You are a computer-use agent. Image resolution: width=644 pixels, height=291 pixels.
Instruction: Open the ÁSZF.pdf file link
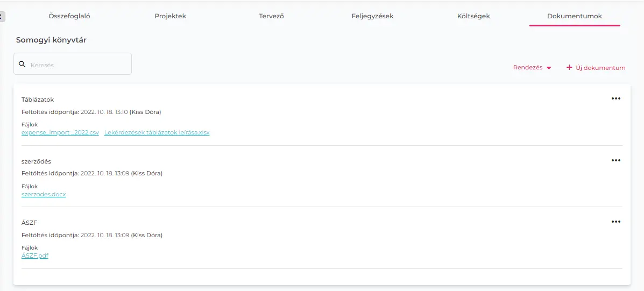35,256
